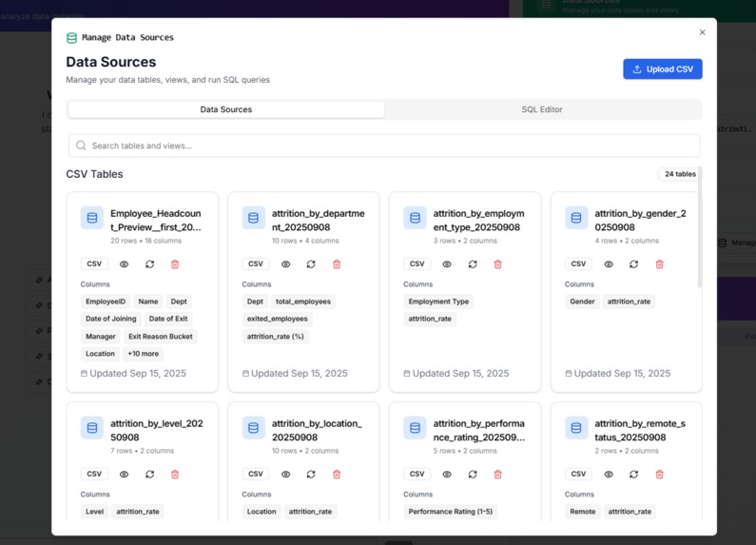Preview attrition_by_gender table with eye icon
This screenshot has height=545, width=756.
[609, 264]
